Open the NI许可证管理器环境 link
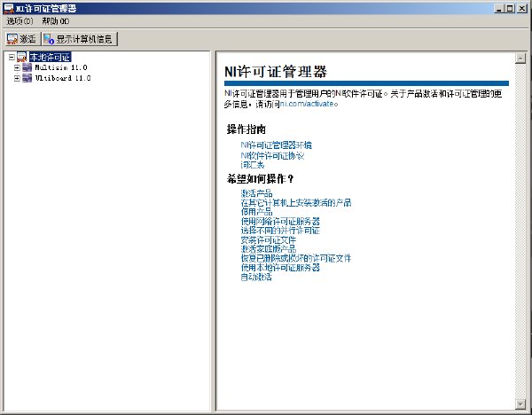This screenshot has height=415, width=532. (276, 145)
